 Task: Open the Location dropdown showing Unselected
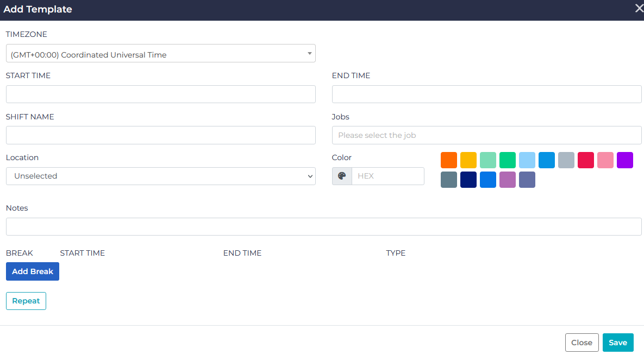tap(160, 176)
